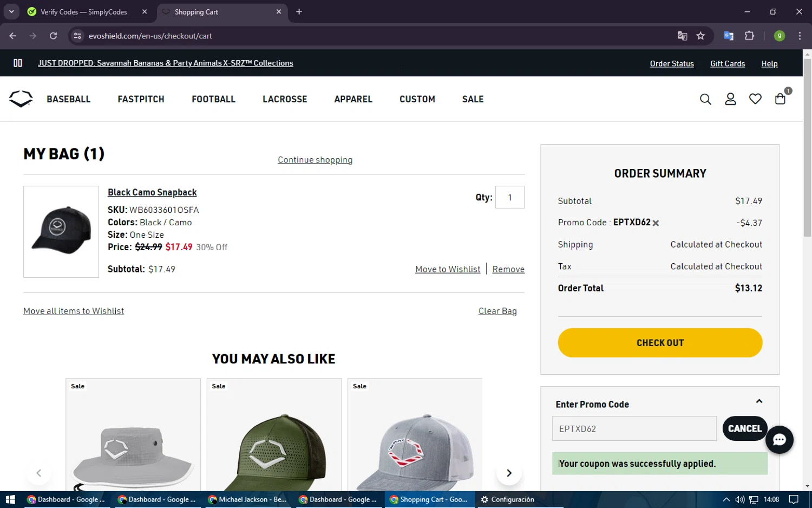
Task: Collapse the Enter Promo Code section
Action: tap(759, 401)
